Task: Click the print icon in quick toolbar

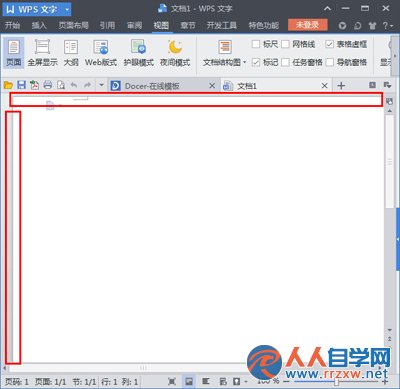Action: point(48,86)
